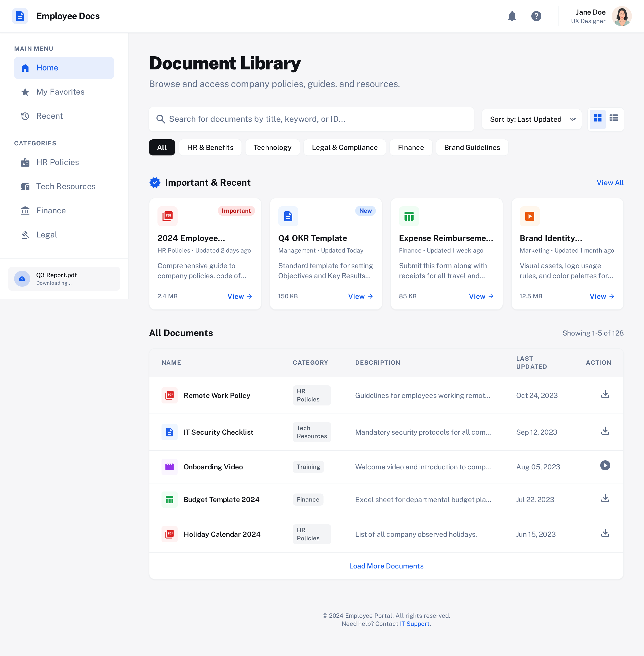The width and height of the screenshot is (644, 656).
Task: Click the IT Security Checklist file icon
Action: point(170,432)
